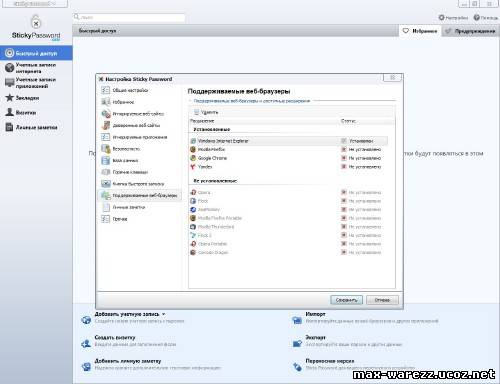The width and height of the screenshot is (500, 384).
Task: Select the Mozilla Firefox browser row
Action: [289, 150]
